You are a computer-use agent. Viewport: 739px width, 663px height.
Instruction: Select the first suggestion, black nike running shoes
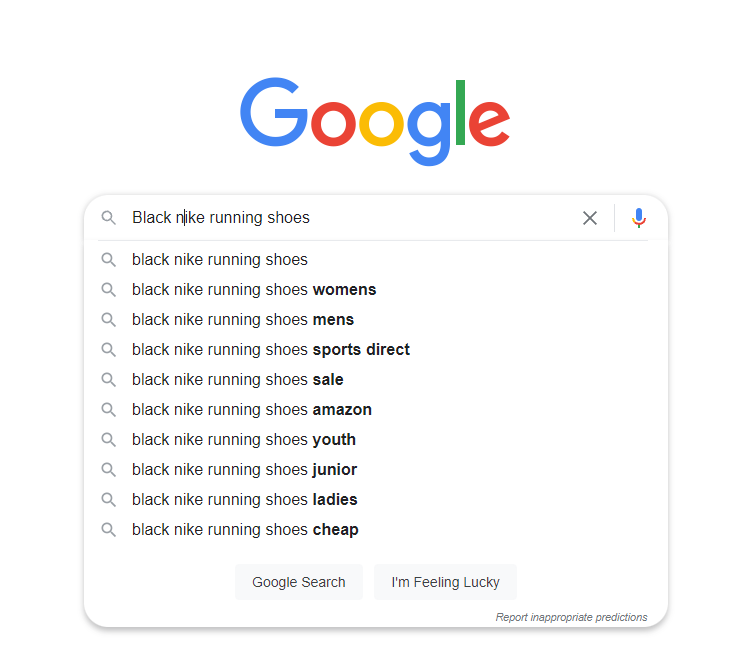220,260
